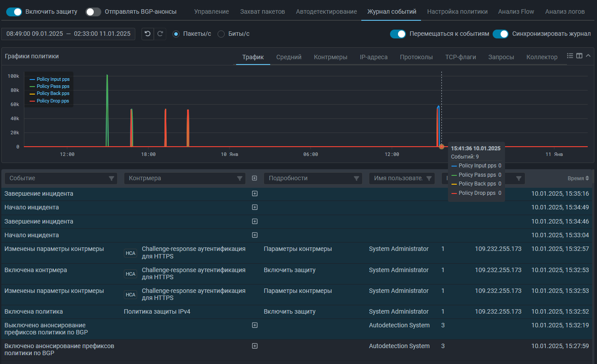Click the HCA badge in Включена контрмера row
597x364 pixels.
pyautogui.click(x=130, y=274)
